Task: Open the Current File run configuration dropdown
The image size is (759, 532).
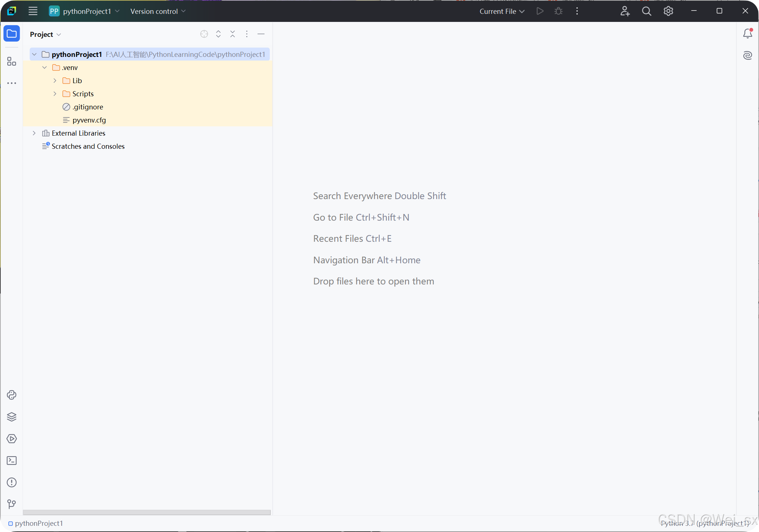Action: [502, 11]
